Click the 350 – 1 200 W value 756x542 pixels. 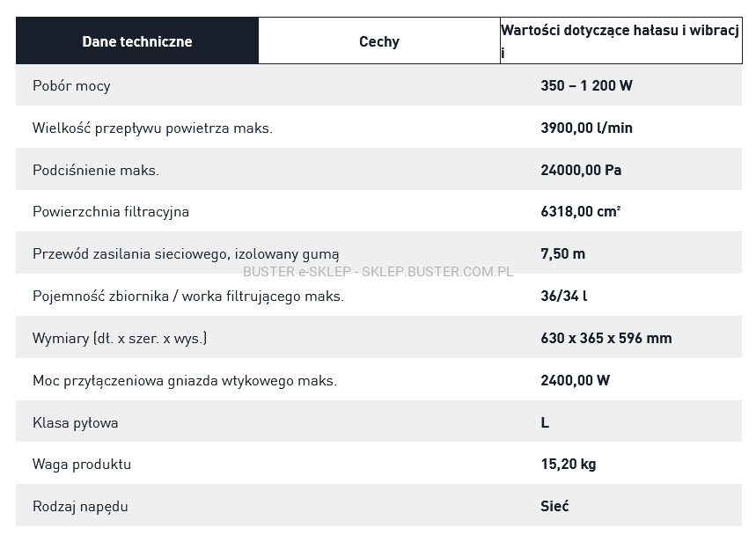click(x=586, y=86)
